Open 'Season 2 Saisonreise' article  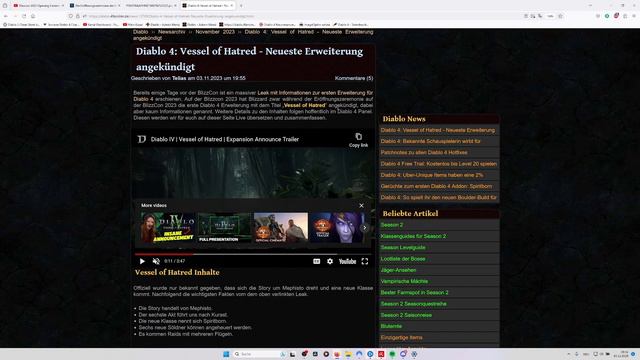click(406, 315)
